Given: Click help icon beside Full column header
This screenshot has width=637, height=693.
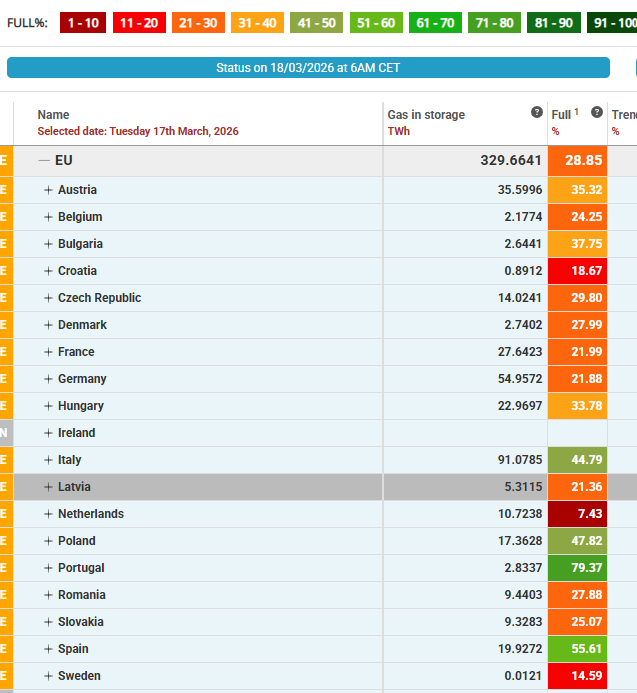Looking at the screenshot, I should click(x=597, y=113).
